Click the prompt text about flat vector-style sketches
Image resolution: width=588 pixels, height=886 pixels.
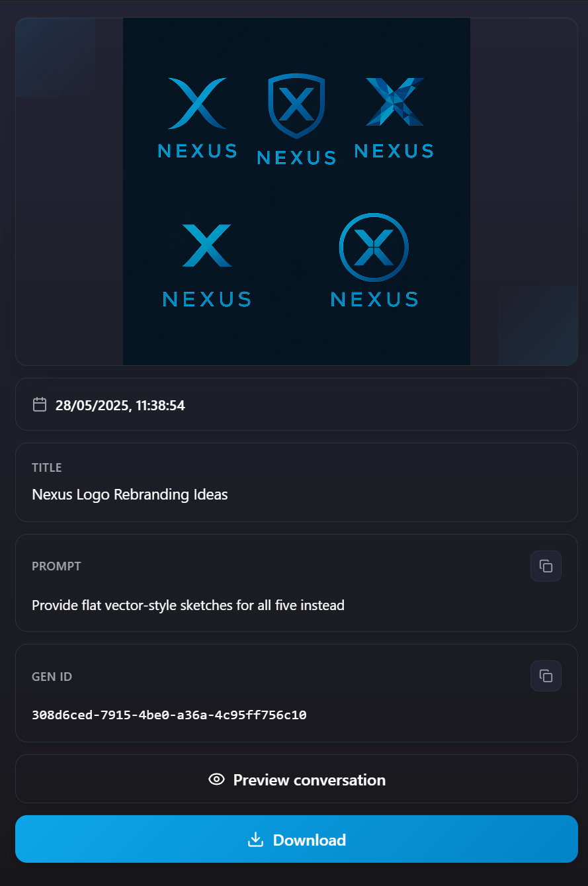[x=188, y=605]
